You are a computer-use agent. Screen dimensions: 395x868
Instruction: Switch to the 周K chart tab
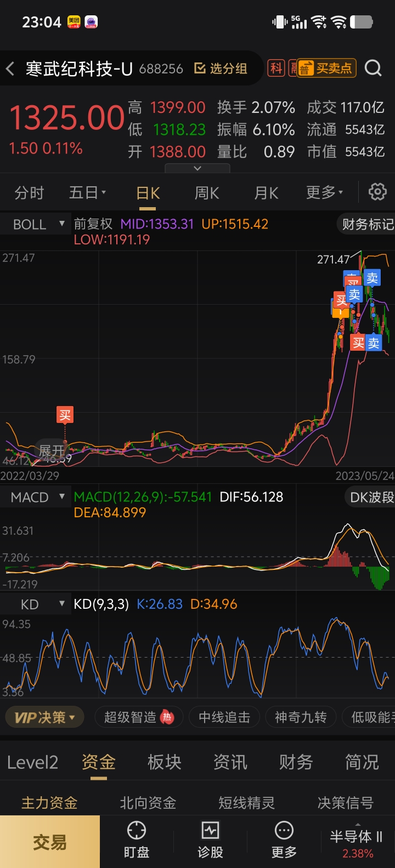(207, 192)
